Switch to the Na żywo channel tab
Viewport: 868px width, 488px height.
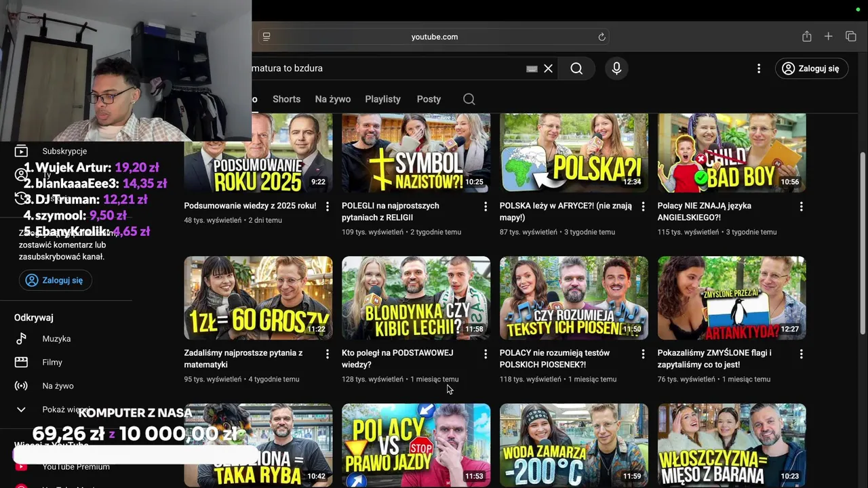tap(332, 99)
